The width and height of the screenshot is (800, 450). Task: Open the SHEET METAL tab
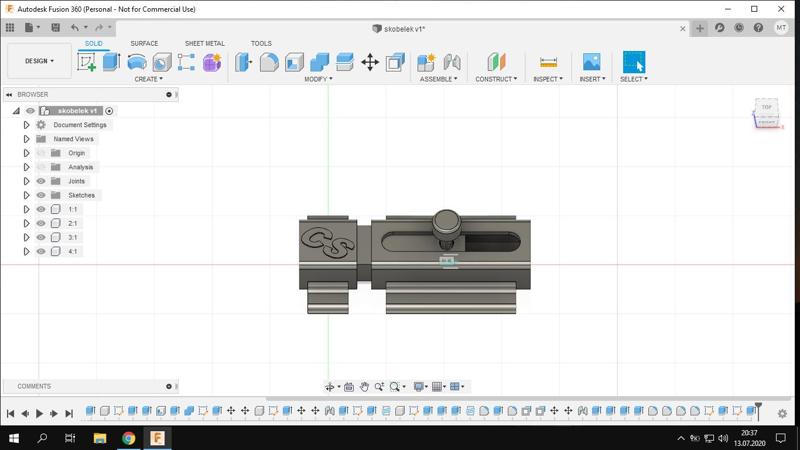tap(204, 43)
